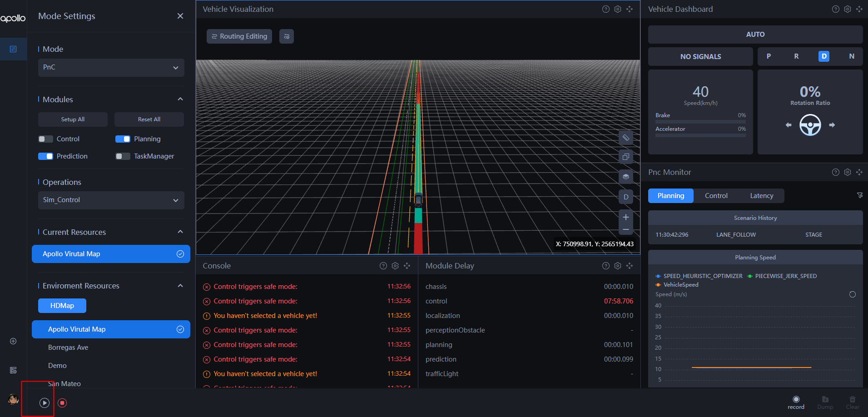Collapse the Modules section
Image resolution: width=868 pixels, height=417 pixels.
[180, 99]
